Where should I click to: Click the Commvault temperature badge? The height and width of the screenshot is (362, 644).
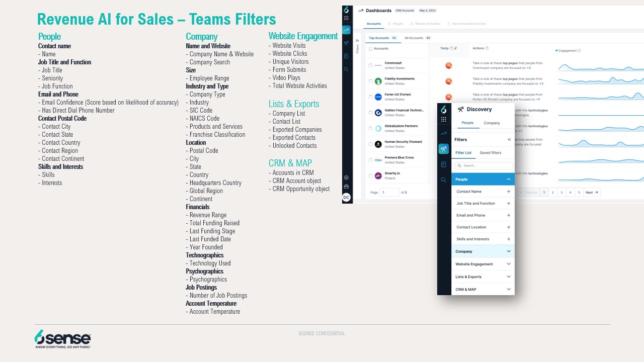point(449,65)
